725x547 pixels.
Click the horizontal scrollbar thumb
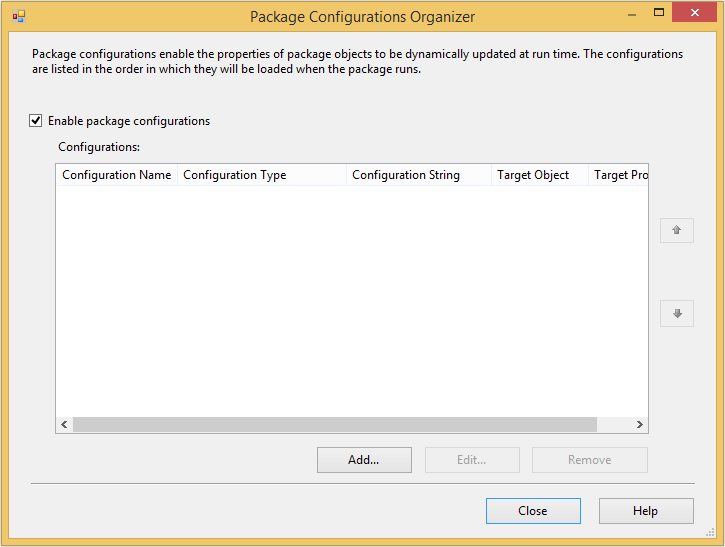(x=335, y=424)
